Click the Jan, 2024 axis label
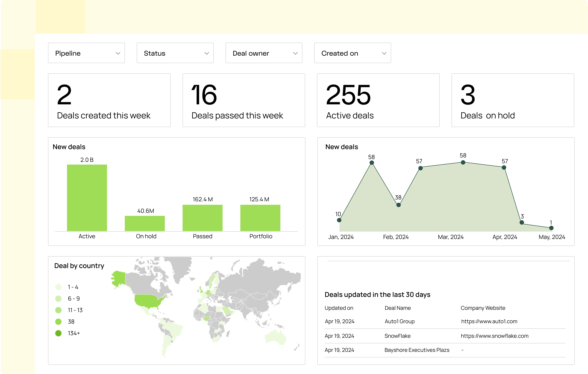 pos(341,237)
